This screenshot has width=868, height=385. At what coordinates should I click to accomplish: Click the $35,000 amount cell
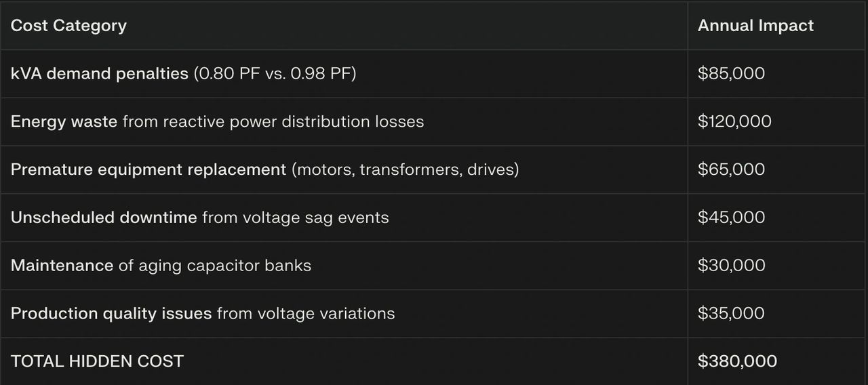tap(731, 313)
